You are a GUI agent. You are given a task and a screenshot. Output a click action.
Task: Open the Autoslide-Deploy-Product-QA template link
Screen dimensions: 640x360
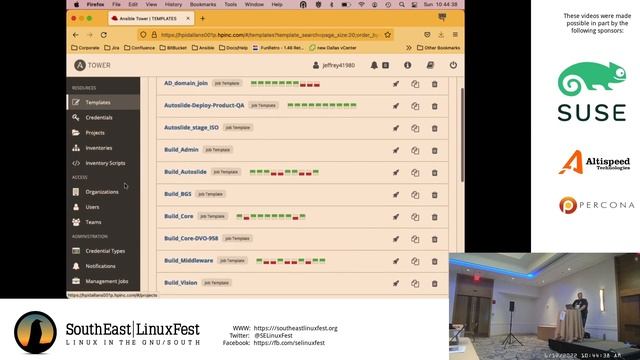(x=204, y=105)
